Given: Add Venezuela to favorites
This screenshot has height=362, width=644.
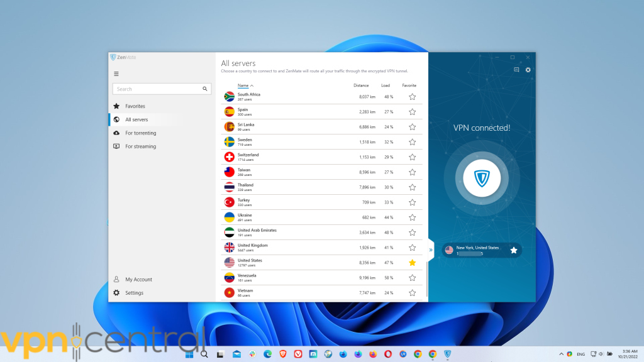Looking at the screenshot, I should 413,278.
